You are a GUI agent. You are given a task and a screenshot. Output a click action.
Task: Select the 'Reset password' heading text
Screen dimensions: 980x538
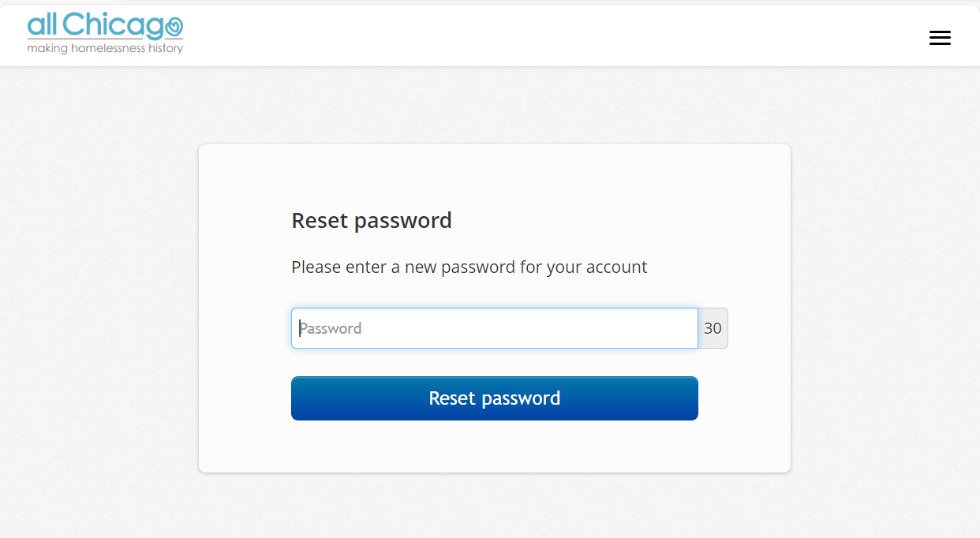372,220
